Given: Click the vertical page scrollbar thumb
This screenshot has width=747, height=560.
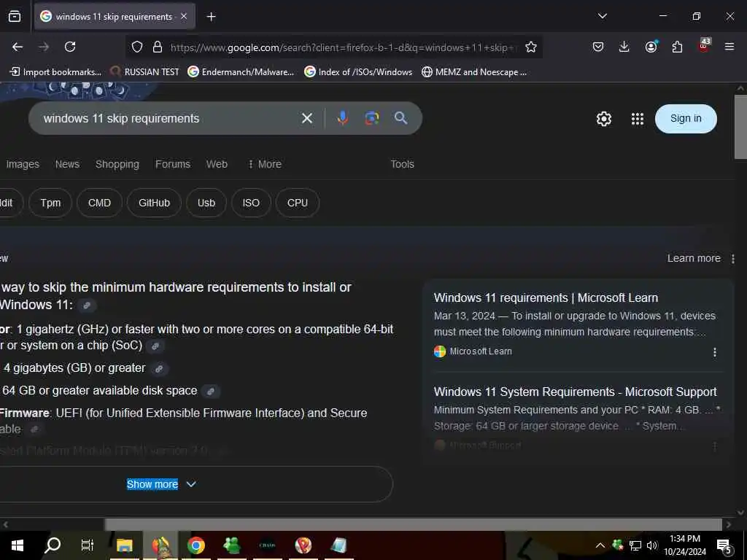Looking at the screenshot, I should (740, 127).
